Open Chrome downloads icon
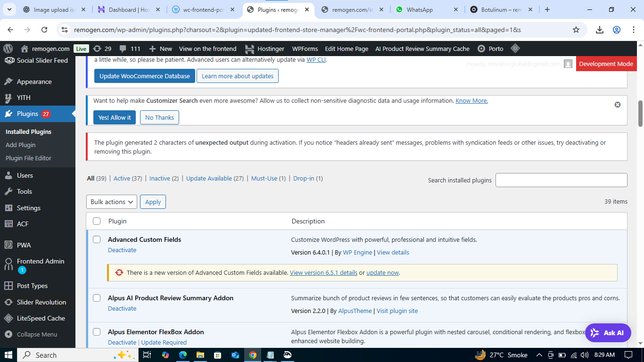 pyautogui.click(x=599, y=30)
